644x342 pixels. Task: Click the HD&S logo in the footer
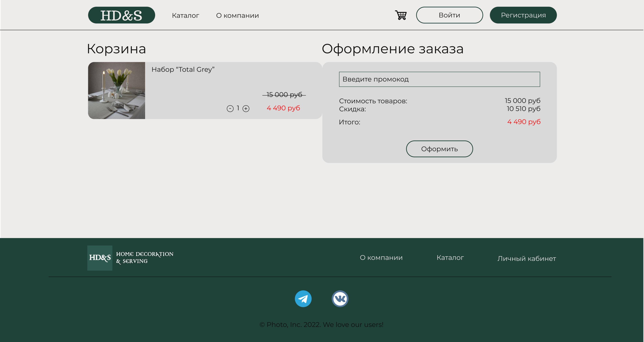[100, 258]
